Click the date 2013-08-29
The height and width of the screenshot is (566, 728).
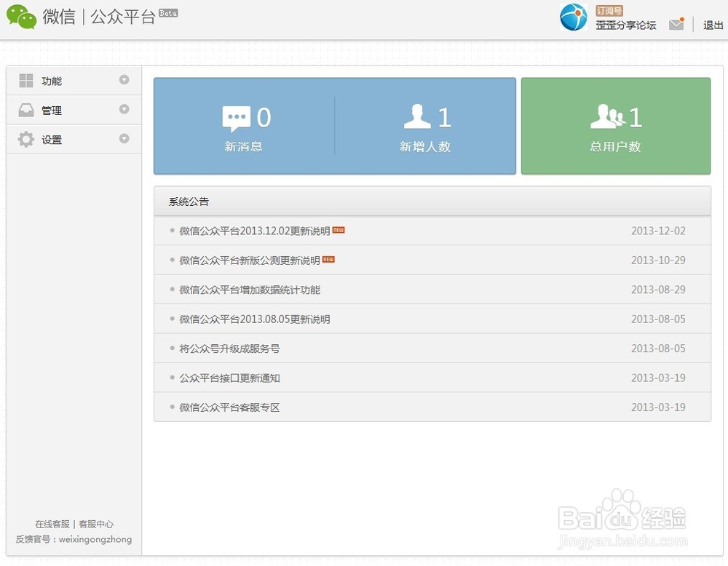point(658,290)
